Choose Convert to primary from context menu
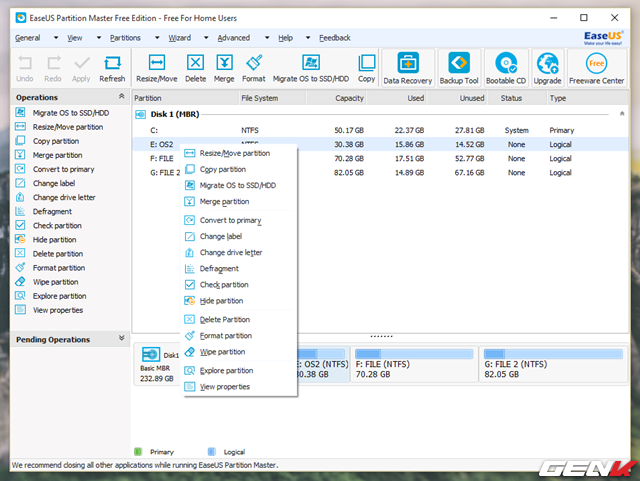This screenshot has height=481, width=640. [239, 220]
